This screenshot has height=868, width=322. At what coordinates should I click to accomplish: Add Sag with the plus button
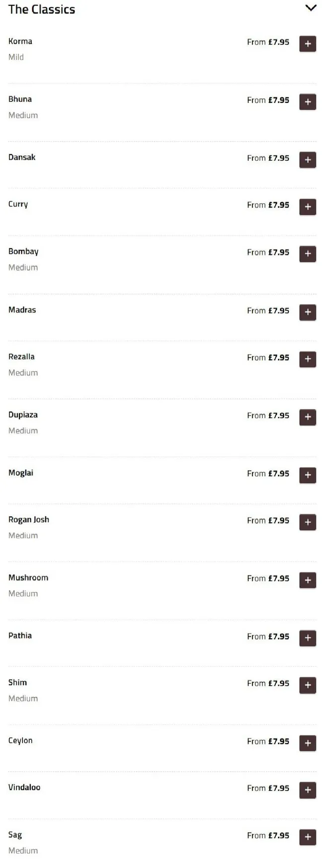(308, 837)
